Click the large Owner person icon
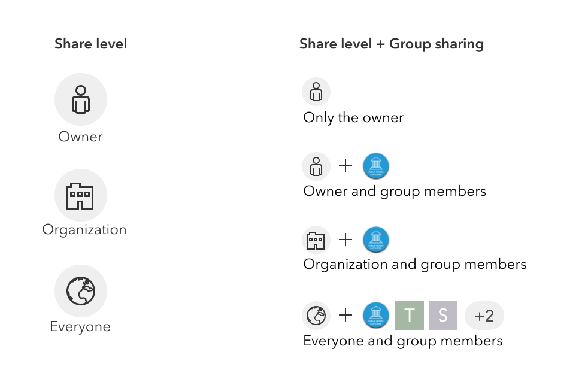588x382 pixels. coord(81,99)
